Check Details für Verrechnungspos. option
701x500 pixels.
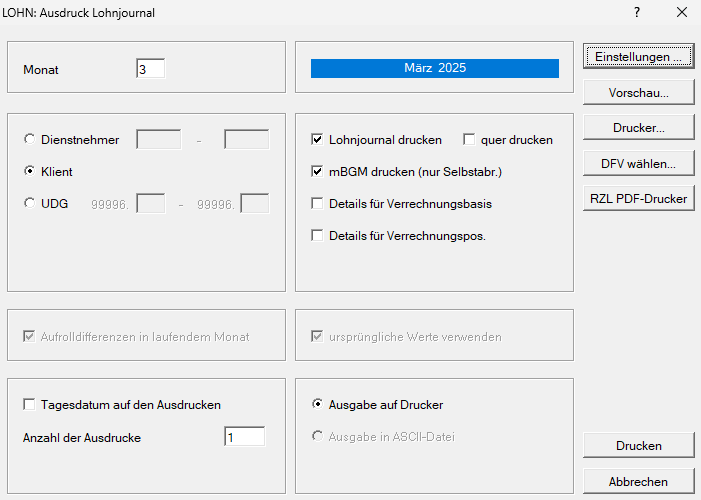pos(318,236)
